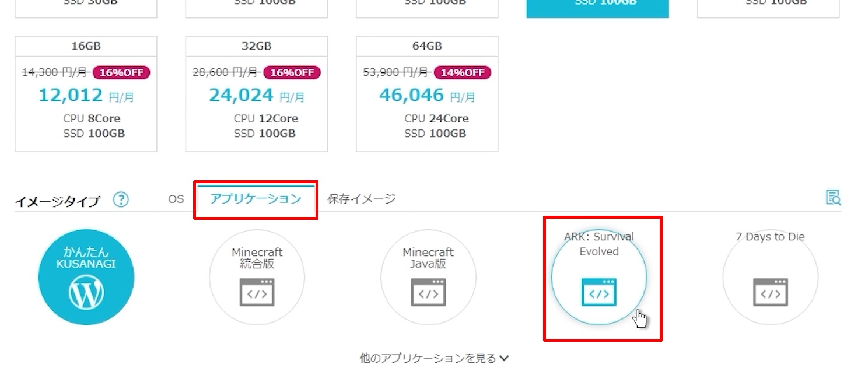Viewport: 868px width, 371px height.
Task: Open the イメージタイプ help question-mark icon
Action: pyautogui.click(x=121, y=200)
